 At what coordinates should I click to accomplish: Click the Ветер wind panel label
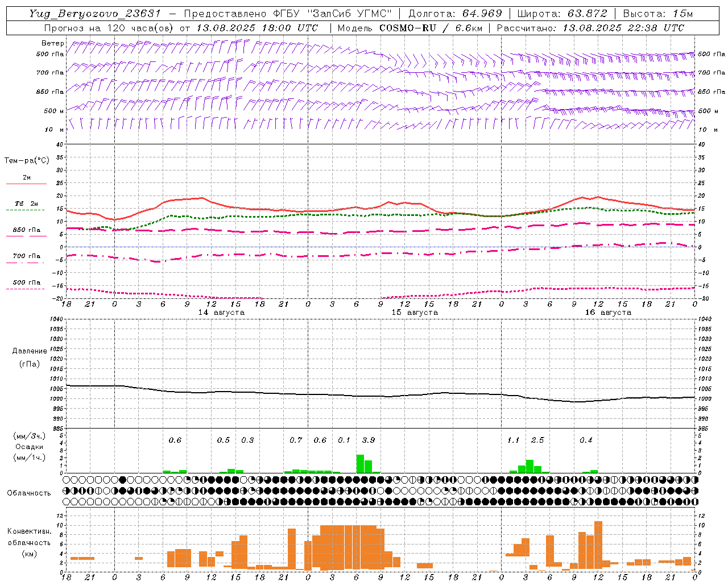click(53, 43)
